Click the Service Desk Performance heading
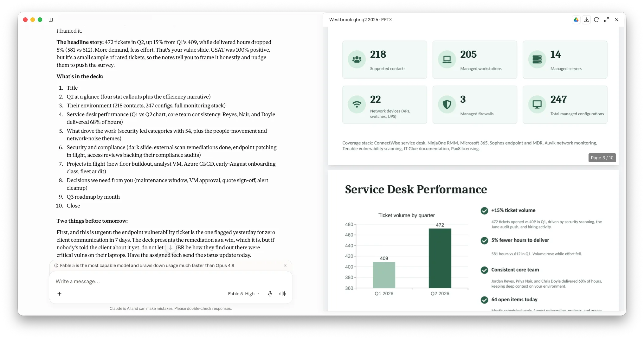 pos(416,189)
